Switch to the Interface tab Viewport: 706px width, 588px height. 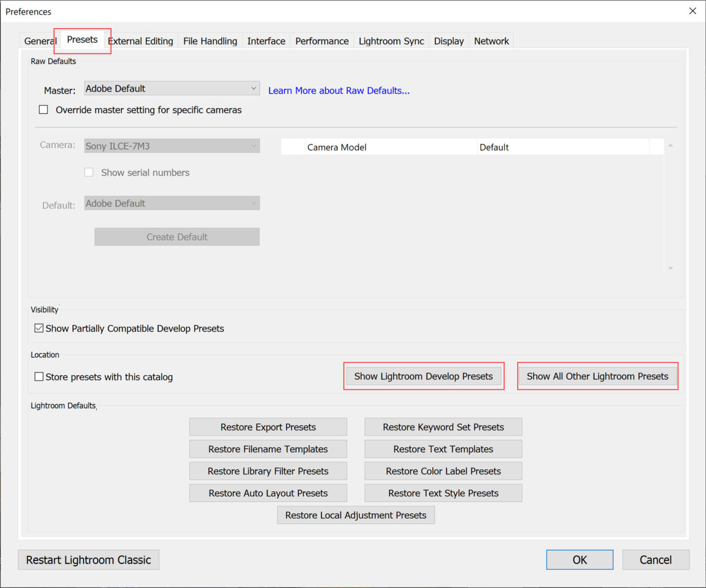pos(266,41)
